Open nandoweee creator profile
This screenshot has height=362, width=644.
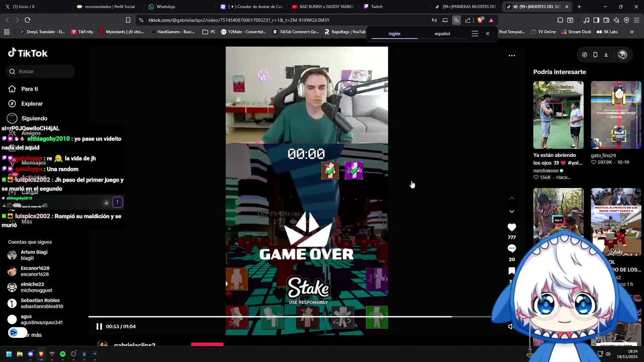[x=547, y=170]
